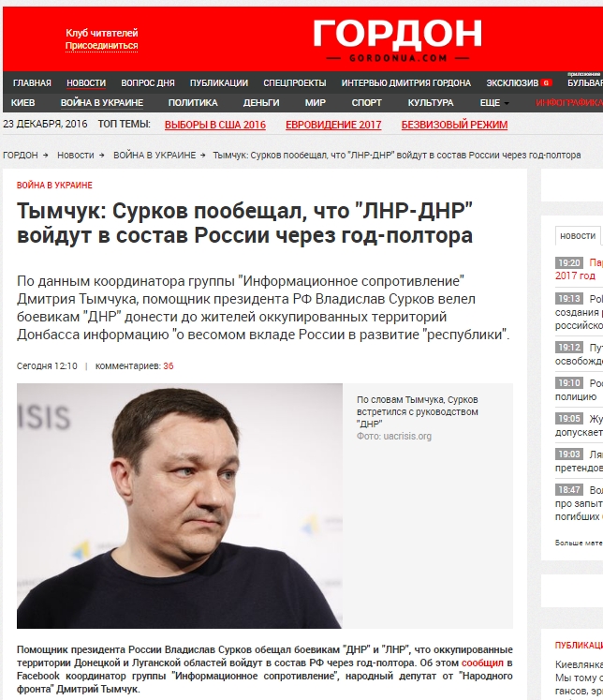Screen dimensions: 603x700
Task: Click the Присоединиться reader club link
Action: (101, 46)
